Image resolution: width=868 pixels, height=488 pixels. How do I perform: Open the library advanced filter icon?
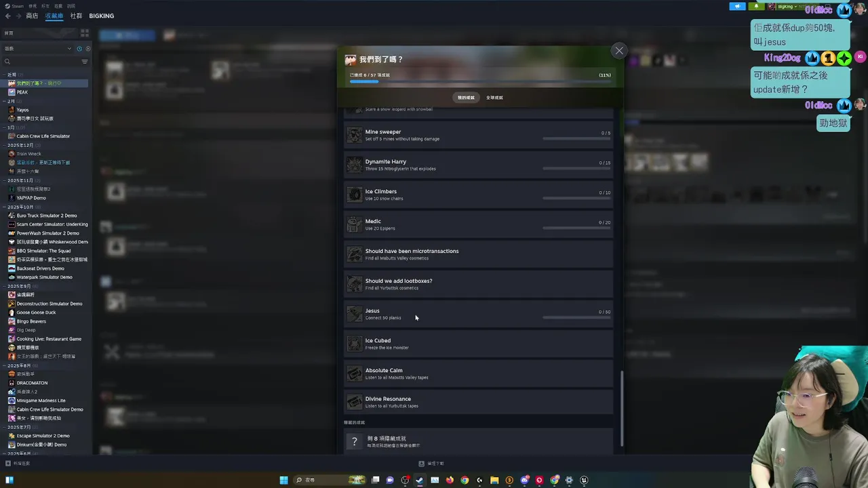(x=85, y=62)
